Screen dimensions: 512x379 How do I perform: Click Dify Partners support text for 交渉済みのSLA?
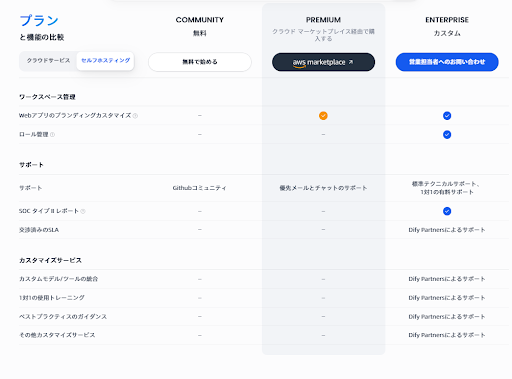[447, 230]
